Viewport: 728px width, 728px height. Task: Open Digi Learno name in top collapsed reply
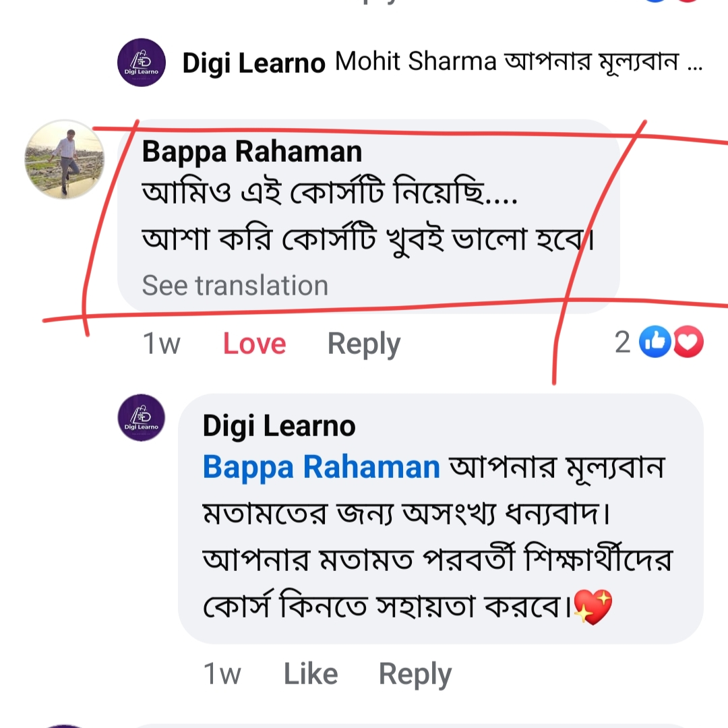pyautogui.click(x=253, y=63)
